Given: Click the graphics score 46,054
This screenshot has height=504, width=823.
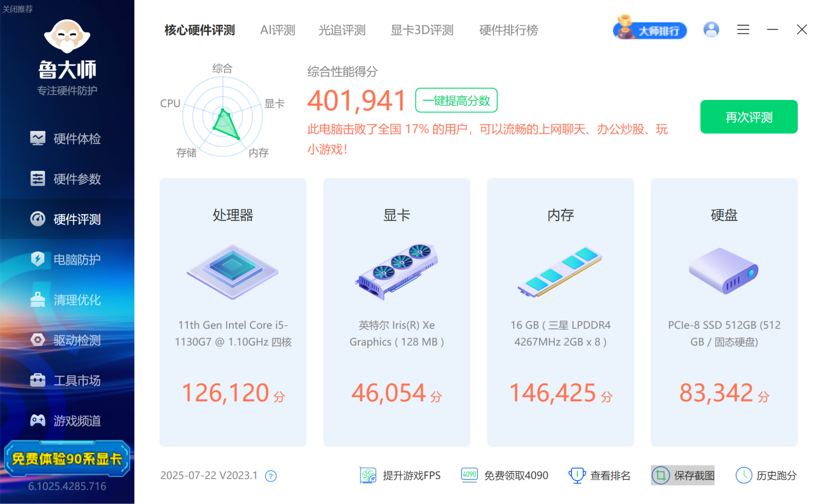Looking at the screenshot, I should (x=389, y=393).
